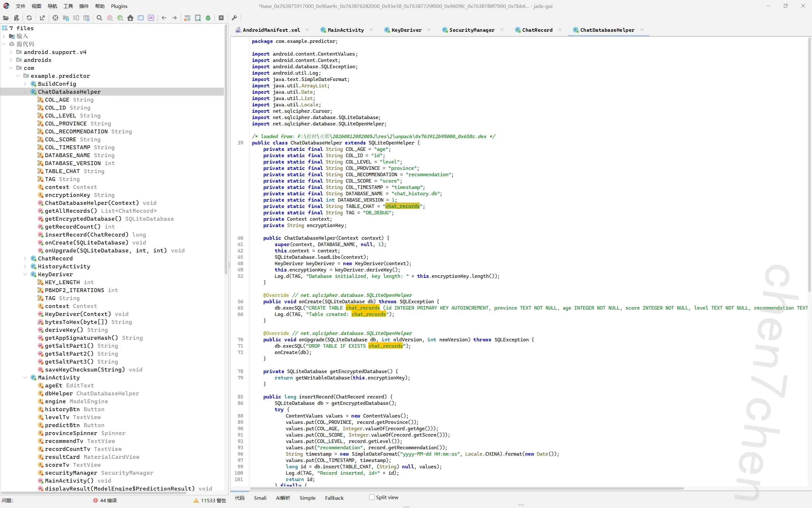Collapse the com package node
This screenshot has width=812, height=508.
pyautogui.click(x=11, y=68)
